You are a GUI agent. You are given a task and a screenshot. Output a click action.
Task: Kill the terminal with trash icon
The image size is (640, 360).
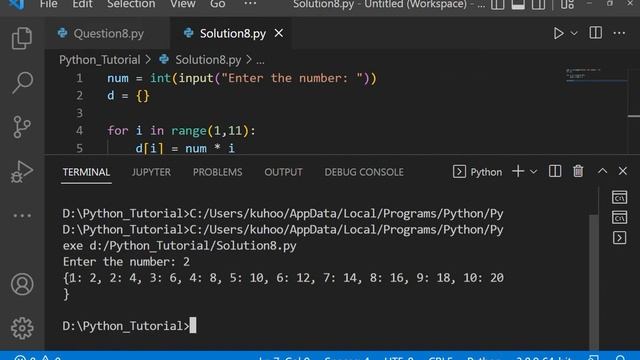pos(578,171)
